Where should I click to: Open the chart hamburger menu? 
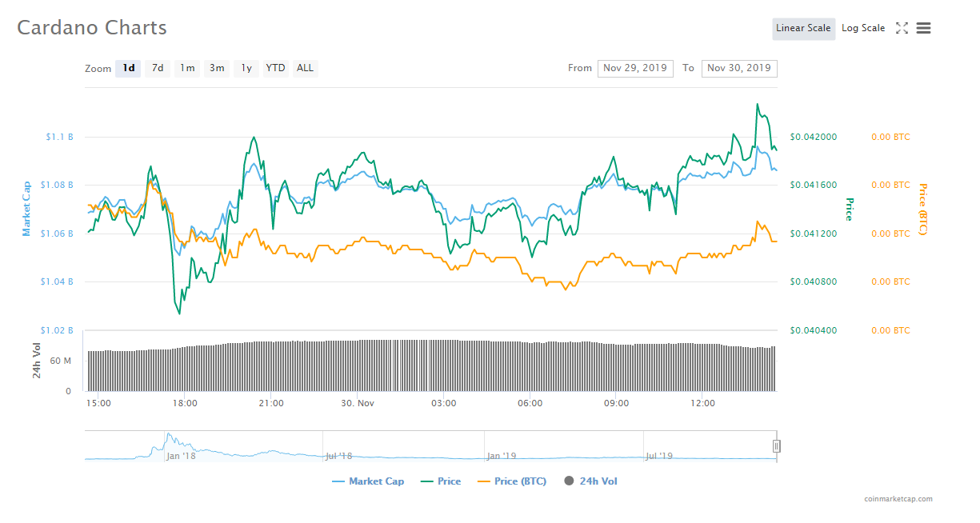(923, 28)
